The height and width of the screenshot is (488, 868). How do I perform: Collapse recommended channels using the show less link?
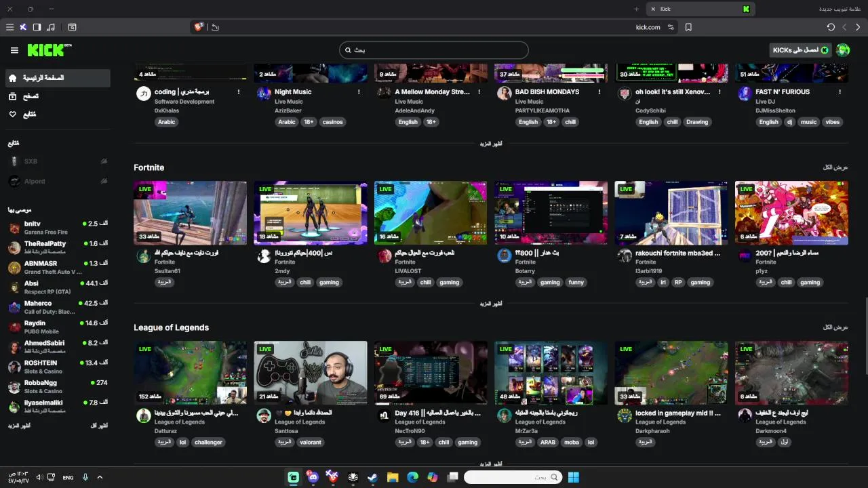99,426
